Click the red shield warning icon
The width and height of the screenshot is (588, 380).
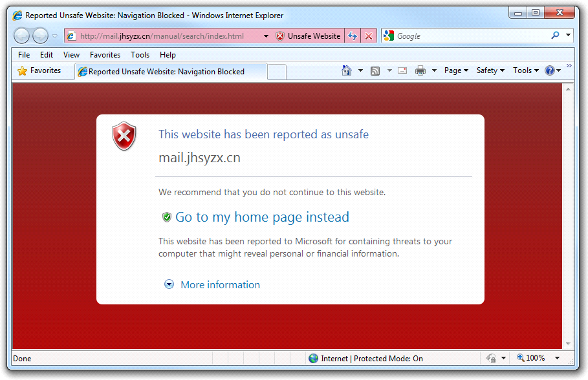(x=124, y=136)
